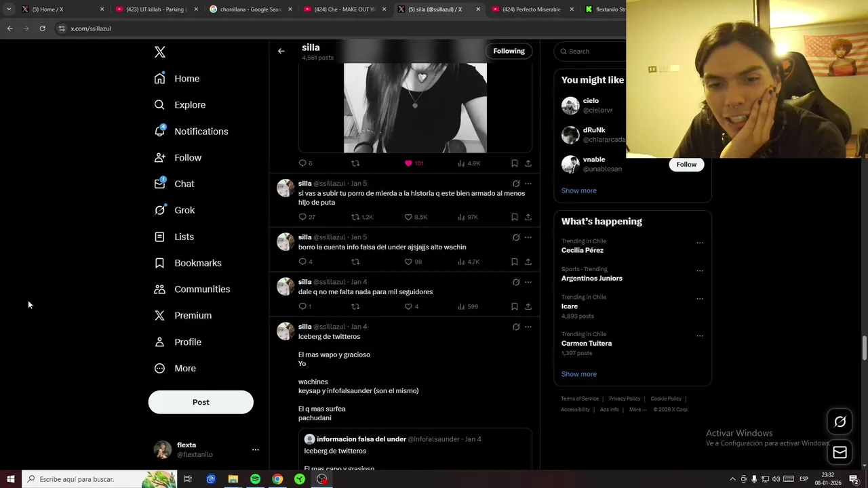Reply to the porro de mierda post
868x488 pixels.
click(x=302, y=217)
